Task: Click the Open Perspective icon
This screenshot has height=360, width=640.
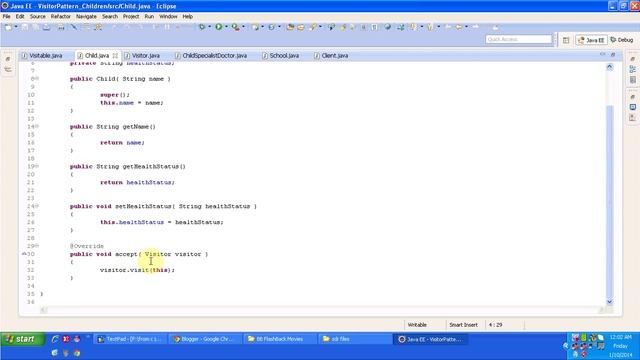Action: (566, 40)
